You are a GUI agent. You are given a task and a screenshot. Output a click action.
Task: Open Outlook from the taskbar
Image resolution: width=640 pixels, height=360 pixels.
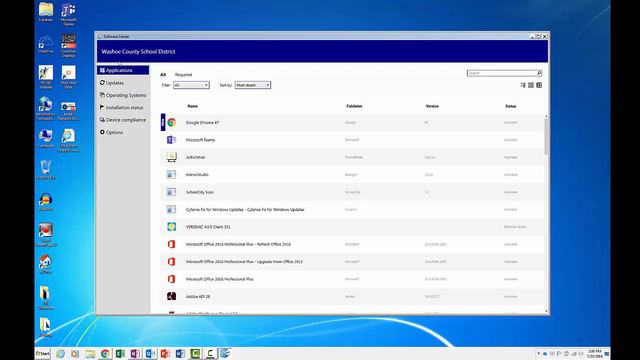(x=150, y=353)
